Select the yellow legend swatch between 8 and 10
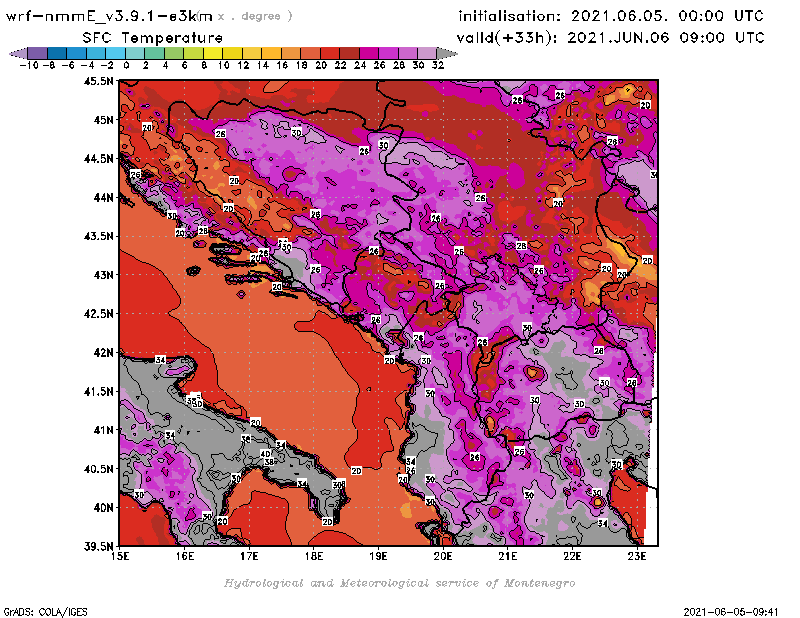This screenshot has width=800, height=618. [x=213, y=54]
